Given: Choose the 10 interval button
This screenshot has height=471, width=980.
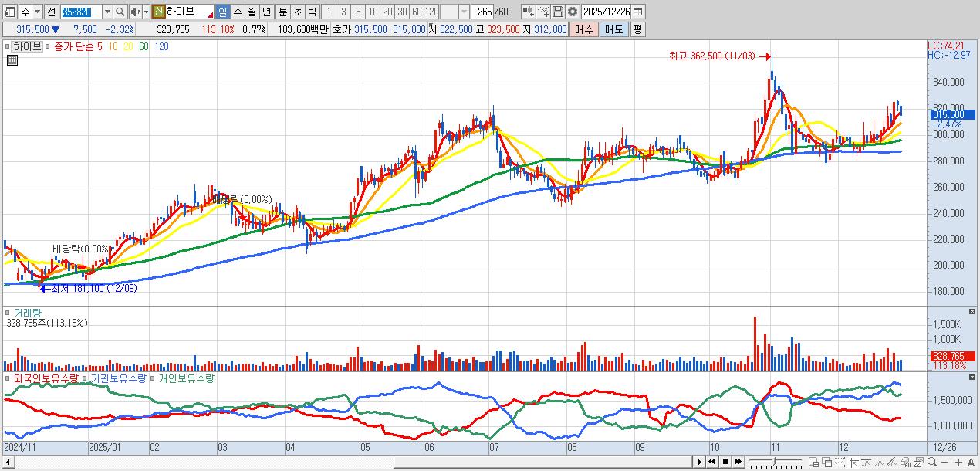Looking at the screenshot, I should tap(373, 12).
